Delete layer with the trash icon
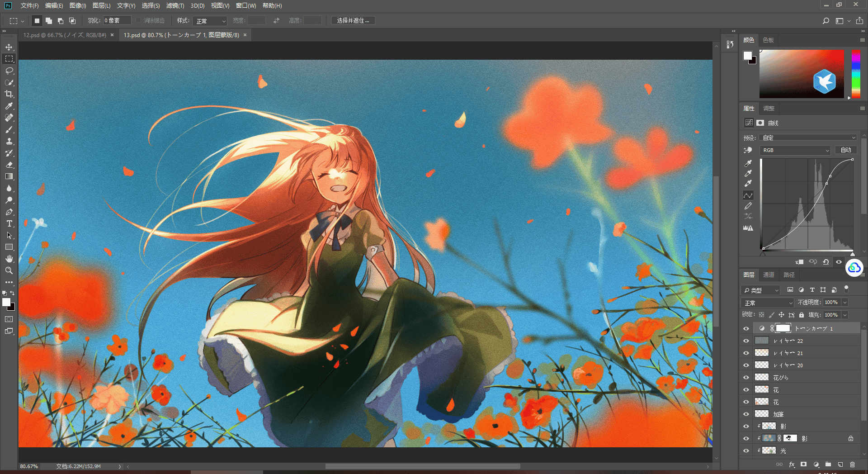The width and height of the screenshot is (868, 474). click(x=852, y=465)
